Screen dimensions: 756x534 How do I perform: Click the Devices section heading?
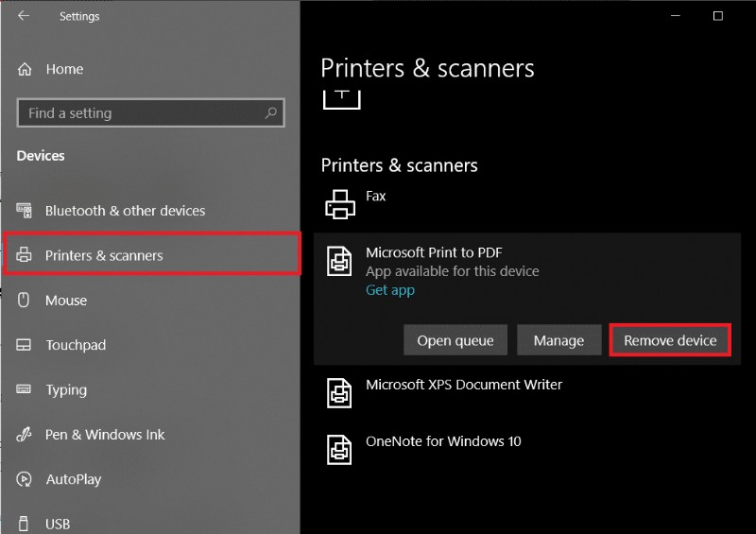pos(41,156)
